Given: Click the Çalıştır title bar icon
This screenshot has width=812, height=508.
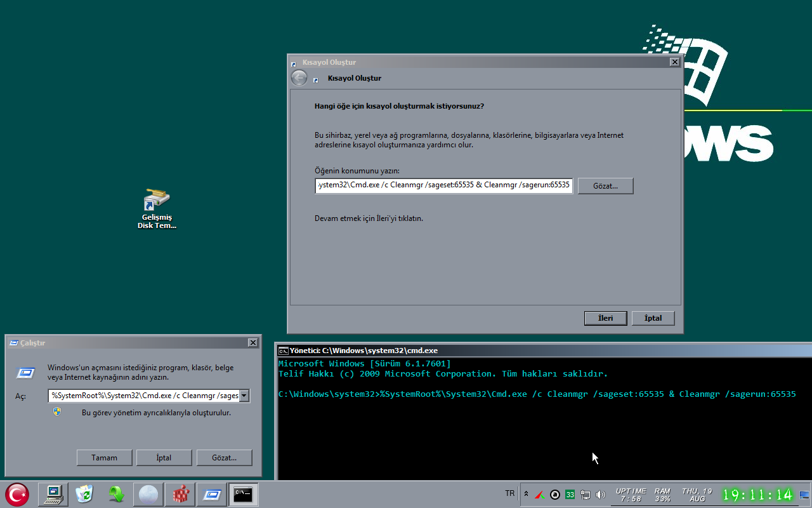Looking at the screenshot, I should [x=13, y=343].
